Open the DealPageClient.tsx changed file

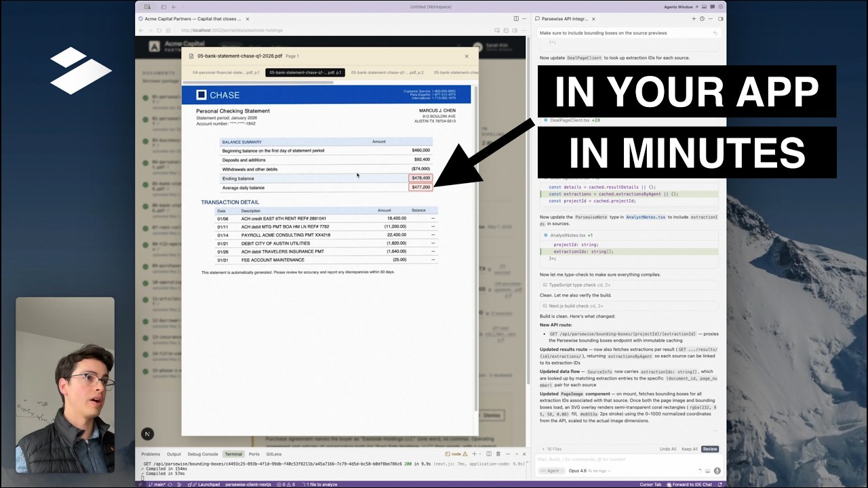574,120
